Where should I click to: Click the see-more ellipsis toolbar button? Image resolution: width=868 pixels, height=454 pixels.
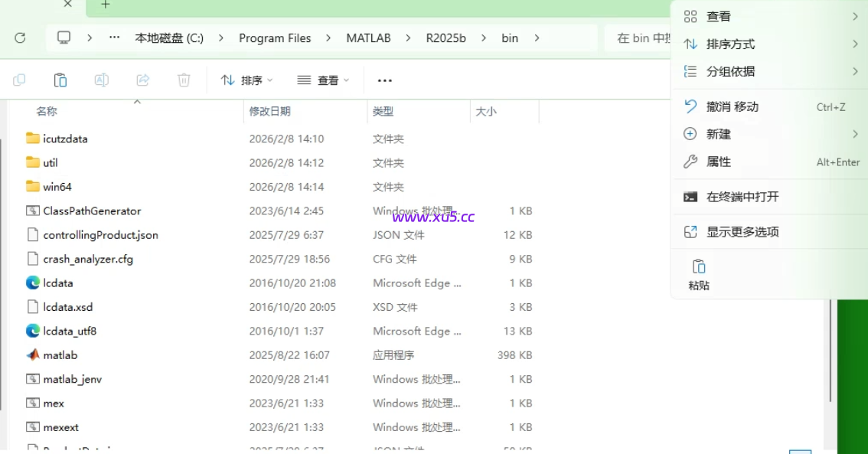click(384, 79)
